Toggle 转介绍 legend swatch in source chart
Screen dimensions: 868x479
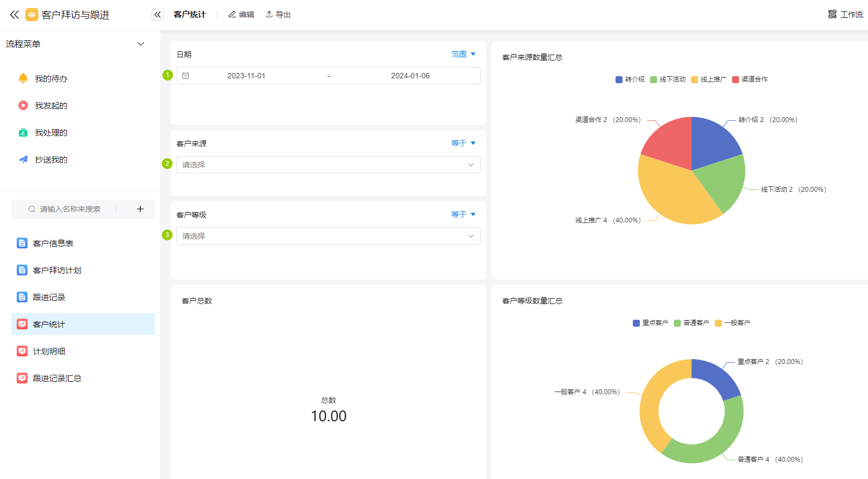(619, 79)
